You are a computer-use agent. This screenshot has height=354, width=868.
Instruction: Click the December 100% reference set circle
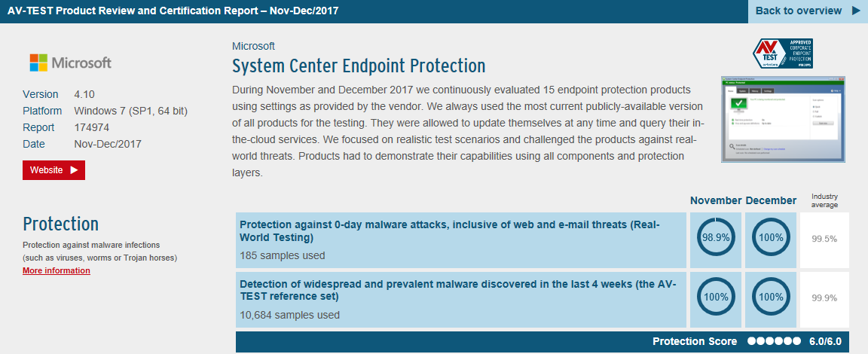pyautogui.click(x=769, y=297)
